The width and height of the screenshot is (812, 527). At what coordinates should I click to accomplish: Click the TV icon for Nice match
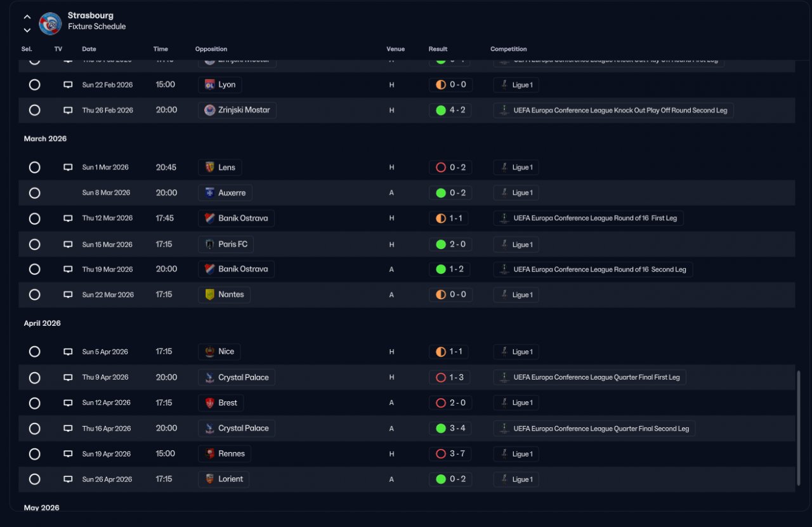click(68, 352)
